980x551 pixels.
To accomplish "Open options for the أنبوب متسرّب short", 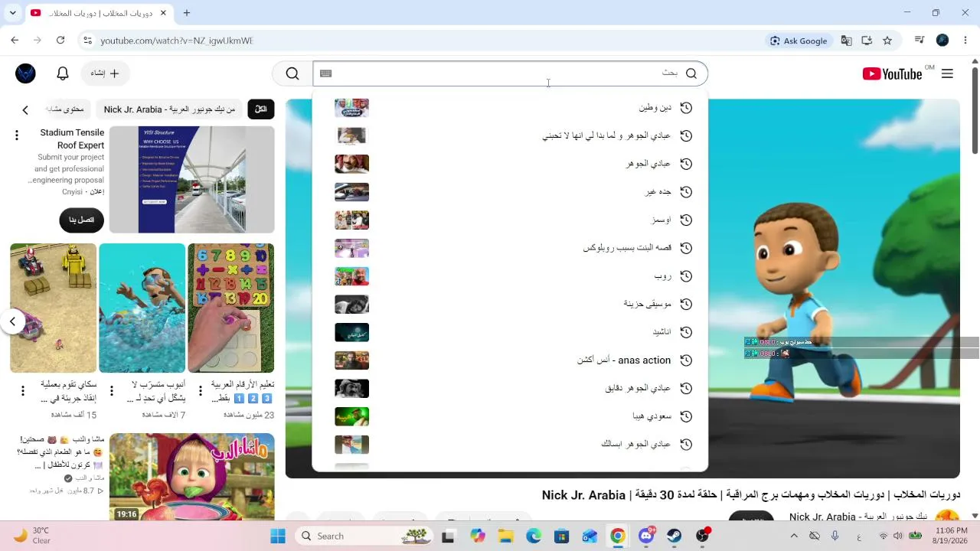I will tap(112, 391).
